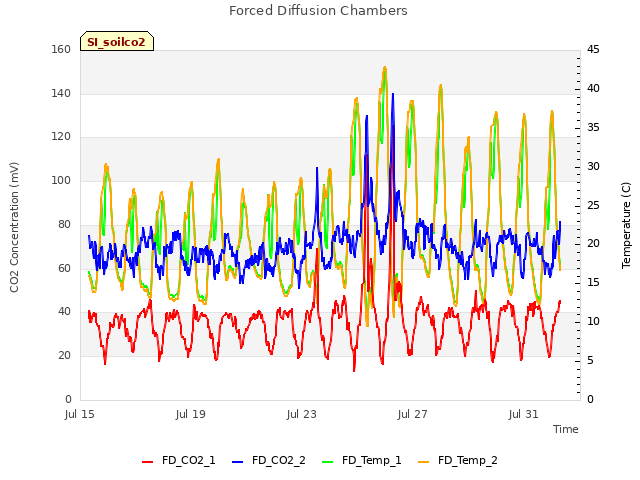Click the SI_soilco2 label box

[117, 41]
